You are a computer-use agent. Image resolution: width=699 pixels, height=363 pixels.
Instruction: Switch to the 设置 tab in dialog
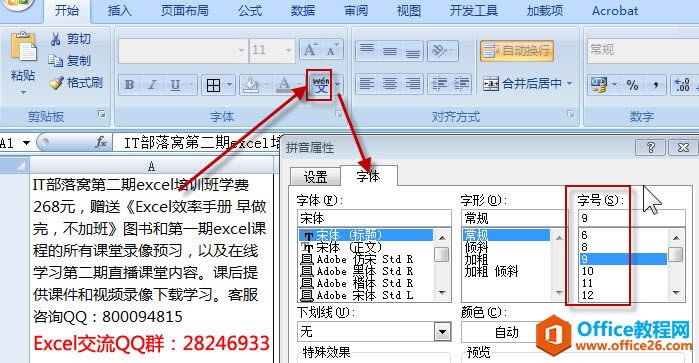(x=315, y=177)
